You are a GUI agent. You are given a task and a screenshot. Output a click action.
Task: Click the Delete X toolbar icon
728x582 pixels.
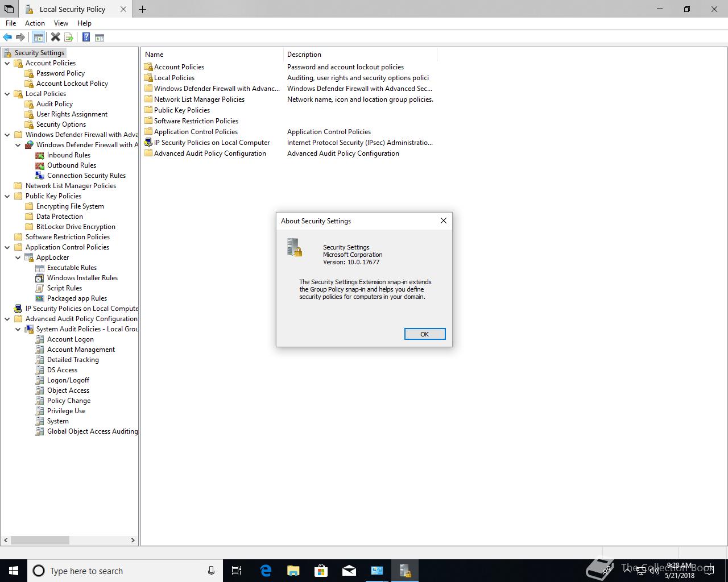click(x=55, y=38)
